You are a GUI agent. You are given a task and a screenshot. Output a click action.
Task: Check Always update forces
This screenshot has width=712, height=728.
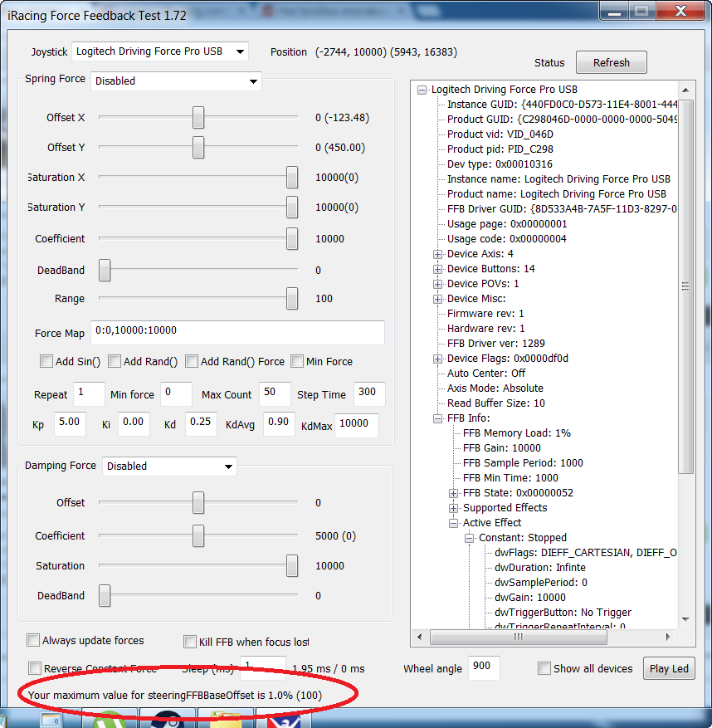[33, 640]
